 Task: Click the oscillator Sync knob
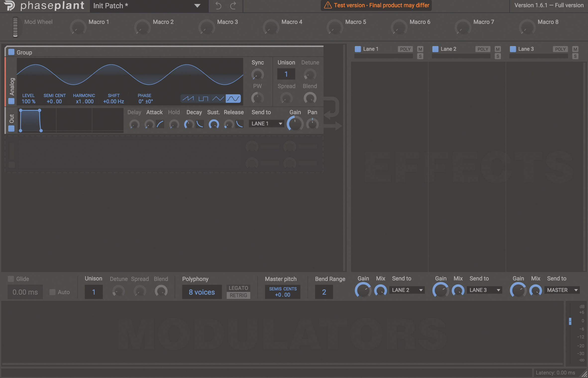point(258,74)
